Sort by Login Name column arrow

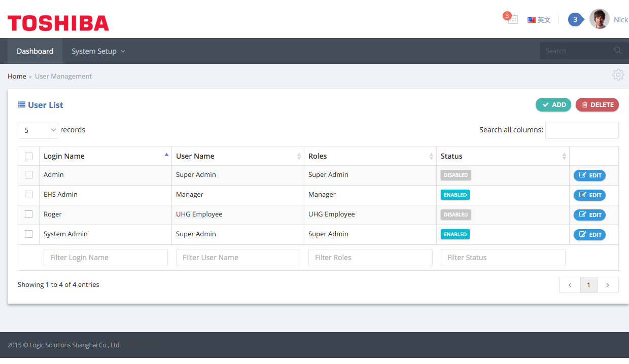click(x=166, y=155)
